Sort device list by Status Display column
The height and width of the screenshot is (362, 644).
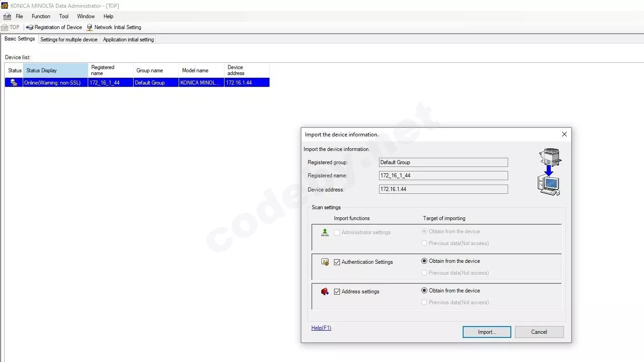pyautogui.click(x=55, y=70)
